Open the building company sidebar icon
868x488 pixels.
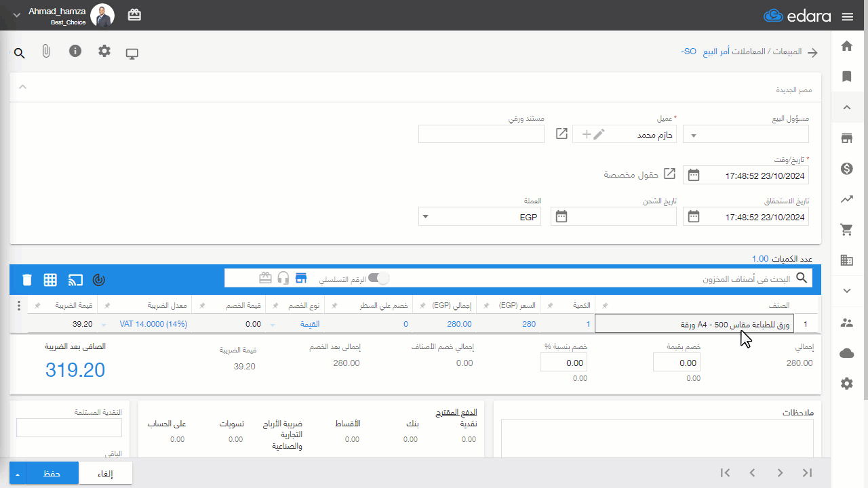click(846, 260)
